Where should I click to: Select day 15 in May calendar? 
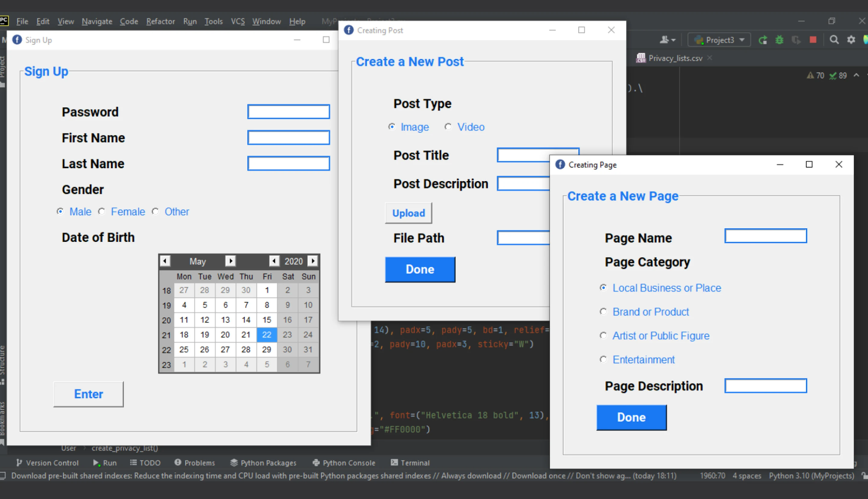[x=267, y=320]
